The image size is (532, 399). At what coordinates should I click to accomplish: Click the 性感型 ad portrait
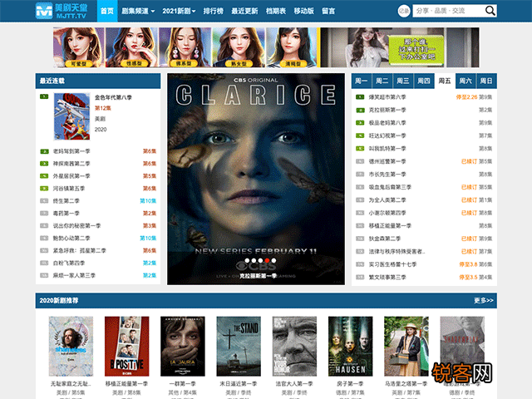131,47
